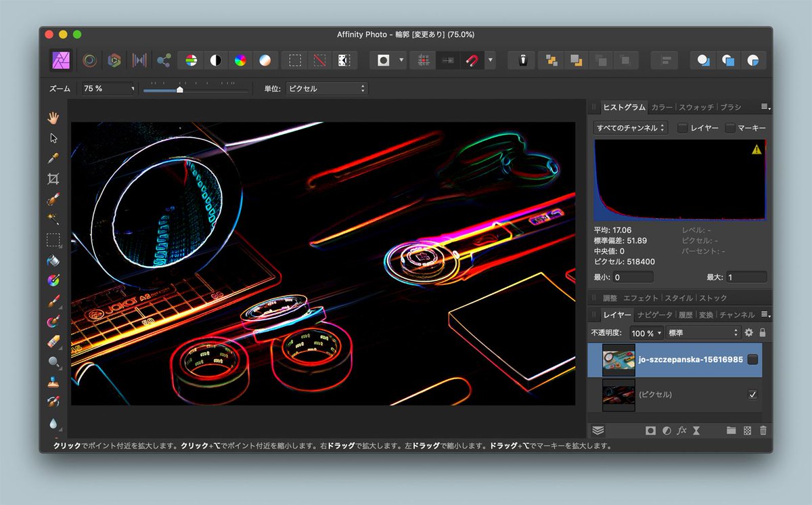Open the History (履歴) tab
812x505 pixels.
(x=685, y=315)
